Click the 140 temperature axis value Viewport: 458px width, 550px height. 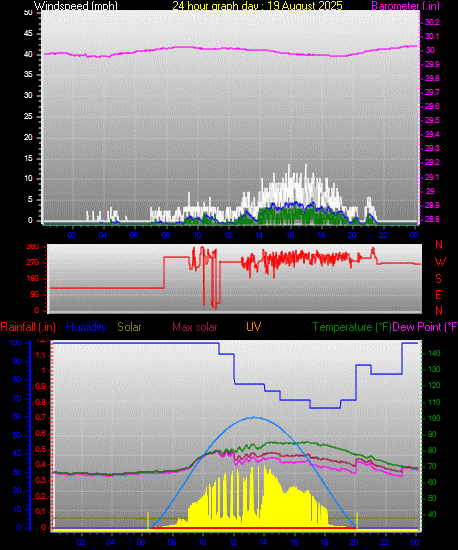click(x=434, y=354)
